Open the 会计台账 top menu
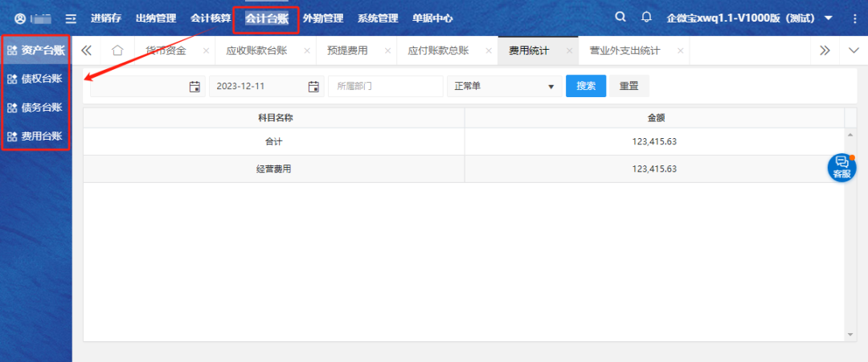Image resolution: width=868 pixels, height=362 pixels. tap(266, 18)
